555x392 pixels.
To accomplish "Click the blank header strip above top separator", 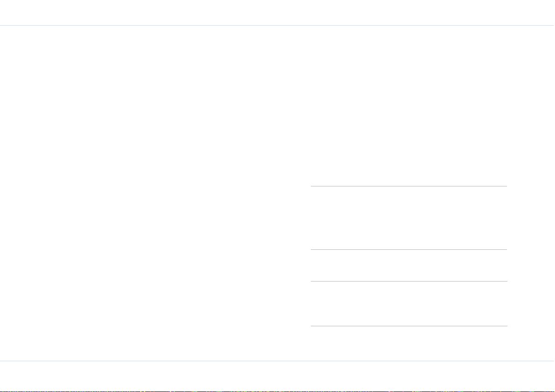I will pos(278,13).
